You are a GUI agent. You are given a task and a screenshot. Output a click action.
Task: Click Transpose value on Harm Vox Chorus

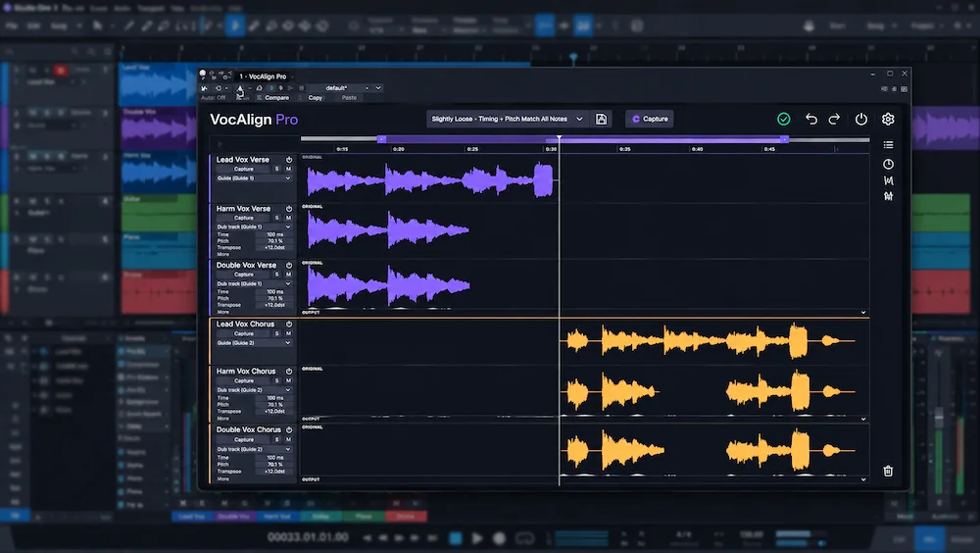pyautogui.click(x=275, y=411)
